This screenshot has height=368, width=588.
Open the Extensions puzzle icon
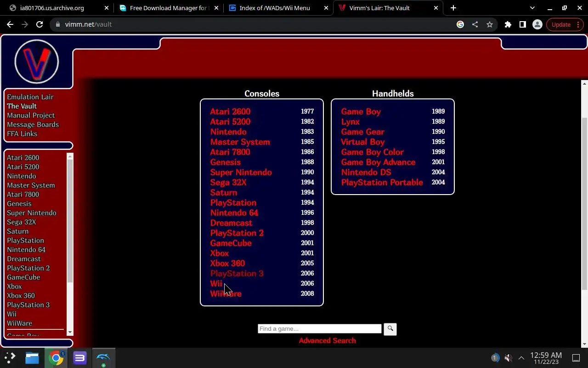point(508,24)
